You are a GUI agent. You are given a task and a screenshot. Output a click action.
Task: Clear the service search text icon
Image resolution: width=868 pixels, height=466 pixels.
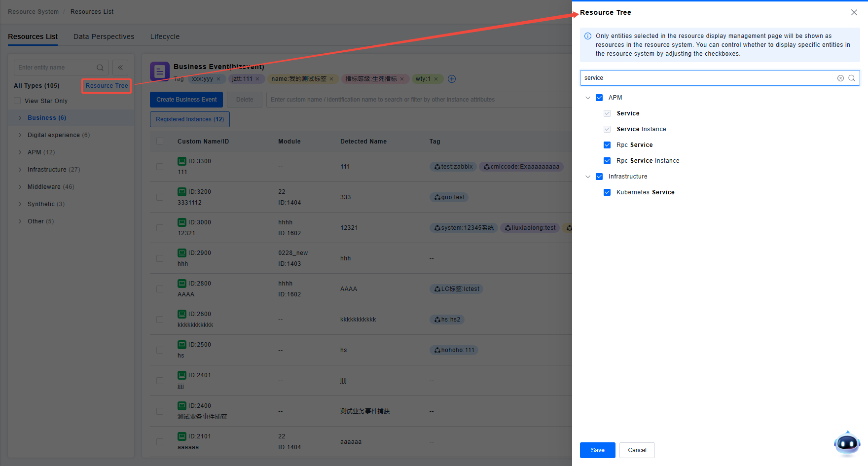(x=840, y=78)
